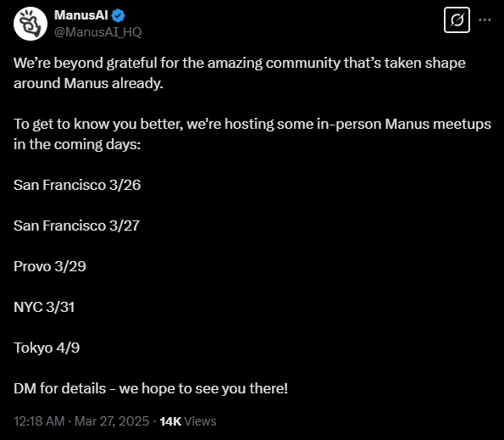Open the three-dot more options menu

[485, 20]
